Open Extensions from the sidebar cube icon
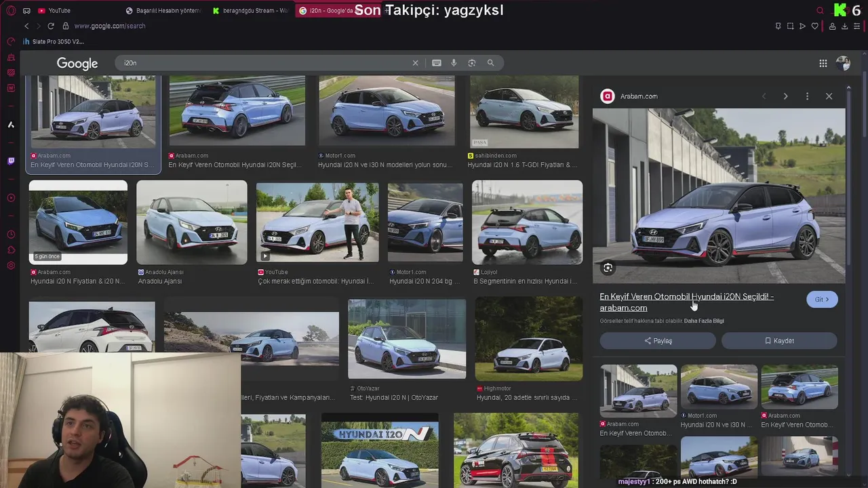 click(x=11, y=250)
